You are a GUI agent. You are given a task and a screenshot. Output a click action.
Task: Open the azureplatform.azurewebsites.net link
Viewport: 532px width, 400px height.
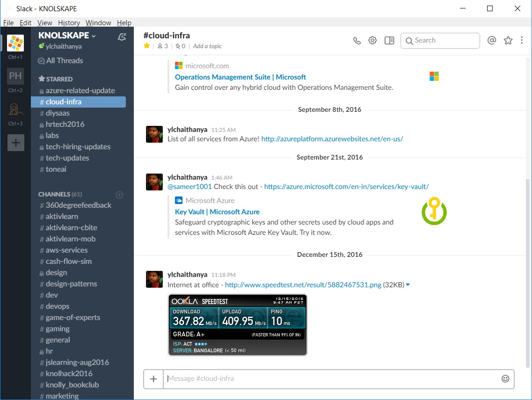point(332,139)
